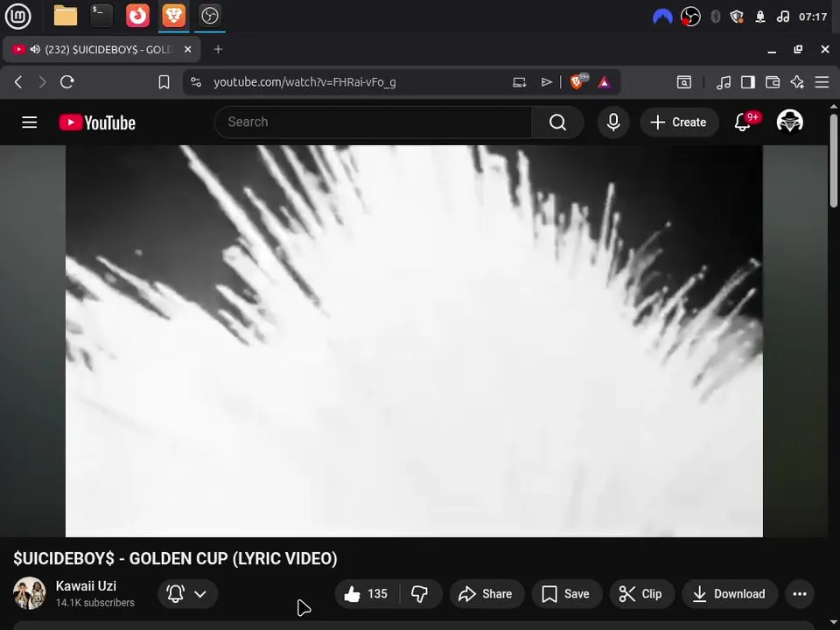Click the NordVPN tray icon
Screen dimensions: 840x630
tap(662, 17)
